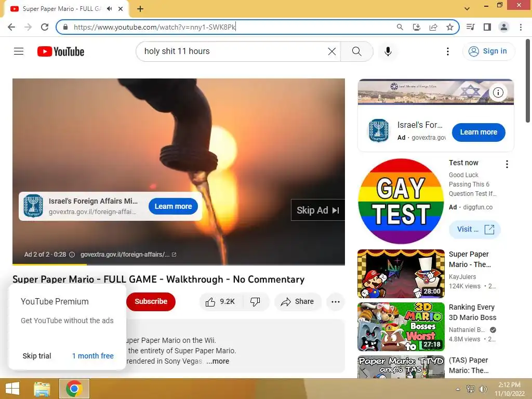Open a new browser tab
This screenshot has height=399, width=532.
point(140,9)
